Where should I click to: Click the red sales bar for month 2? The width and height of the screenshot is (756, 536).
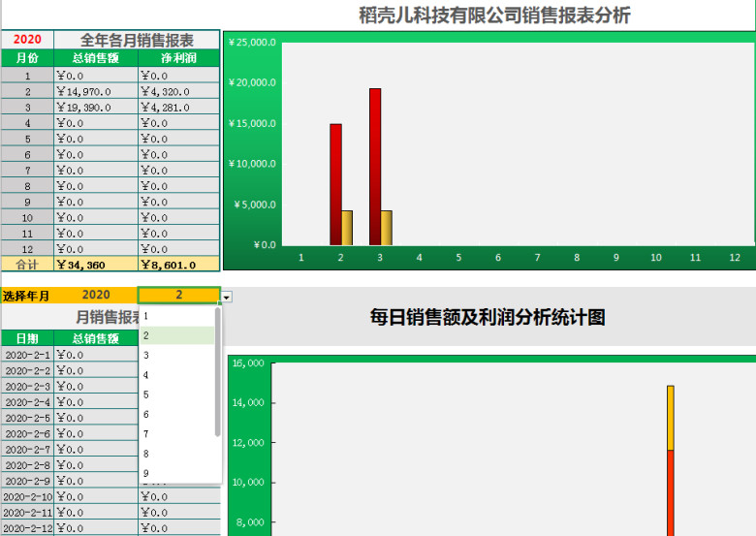(x=336, y=184)
